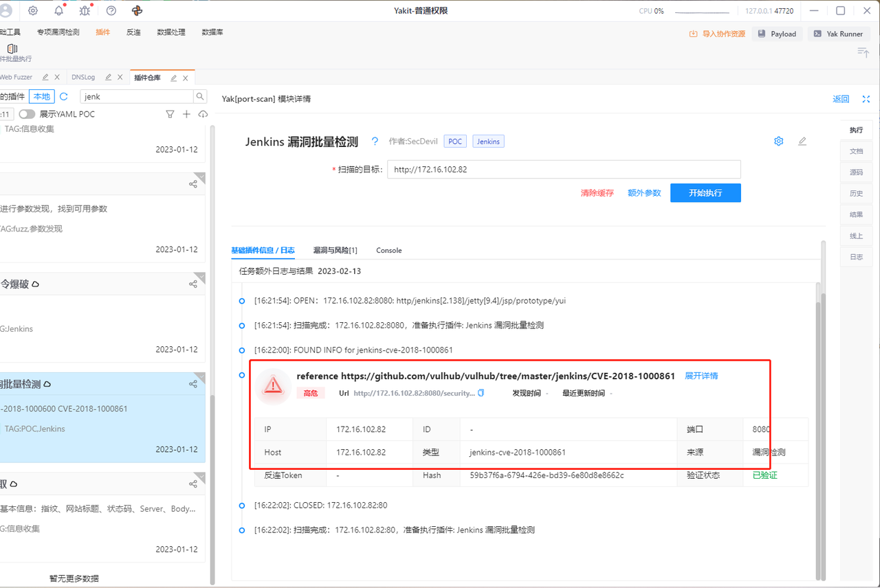Open the global settings gear in title bar
880x588 pixels.
pyautogui.click(x=33, y=10)
